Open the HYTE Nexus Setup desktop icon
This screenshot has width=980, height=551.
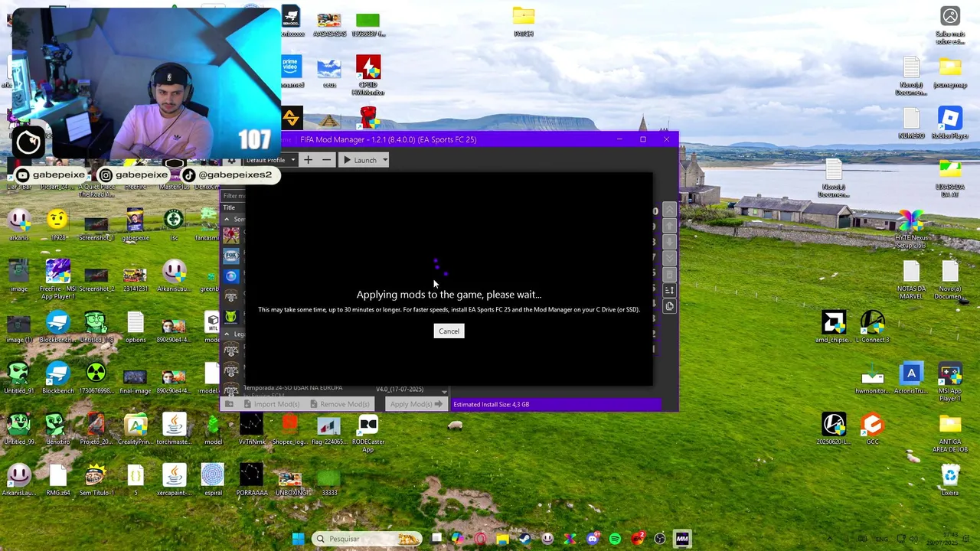click(911, 228)
